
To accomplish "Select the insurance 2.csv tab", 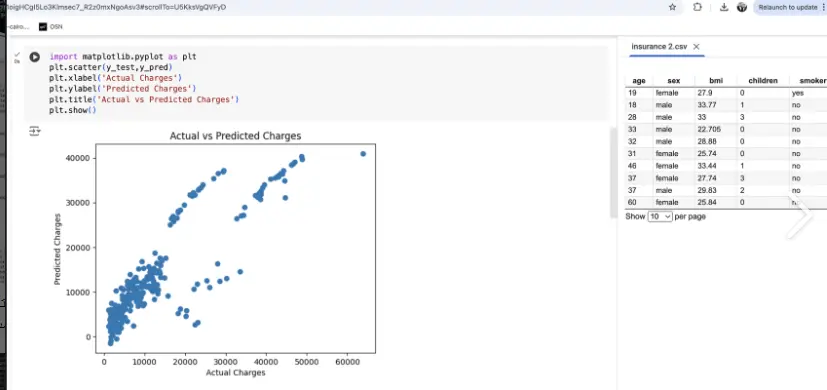I will [x=659, y=46].
